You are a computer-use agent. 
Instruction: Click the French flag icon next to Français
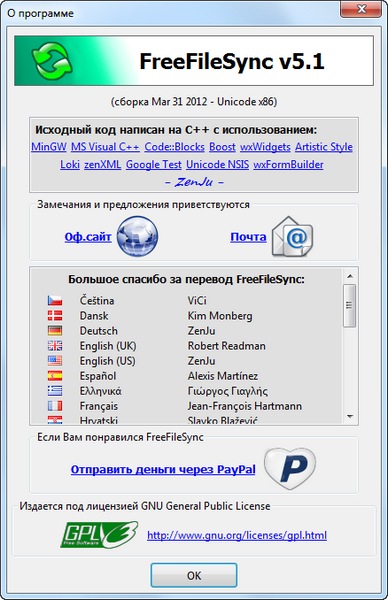tap(55, 406)
